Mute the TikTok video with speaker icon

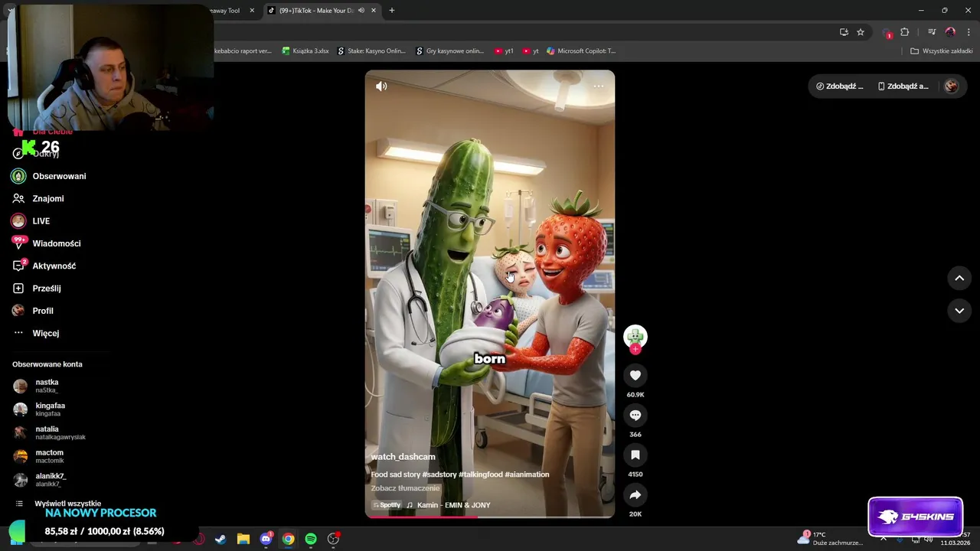381,86
